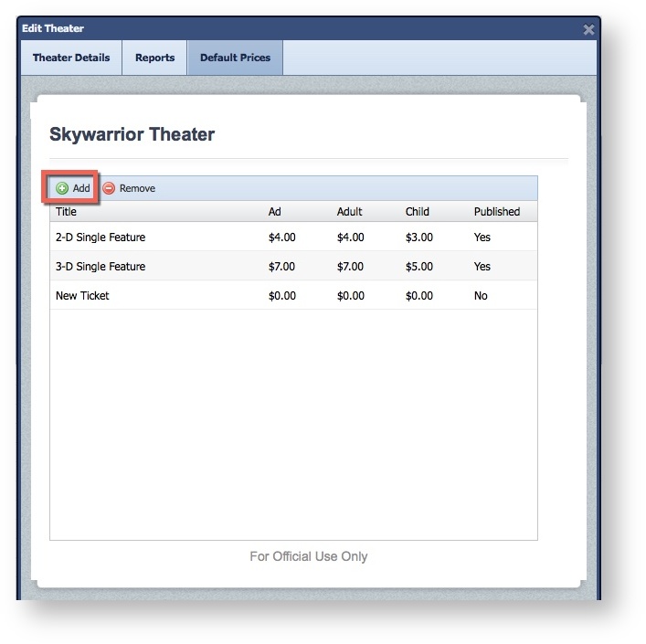646x644 pixels.
Task: Click the green Add plus icon
Action: 62,188
